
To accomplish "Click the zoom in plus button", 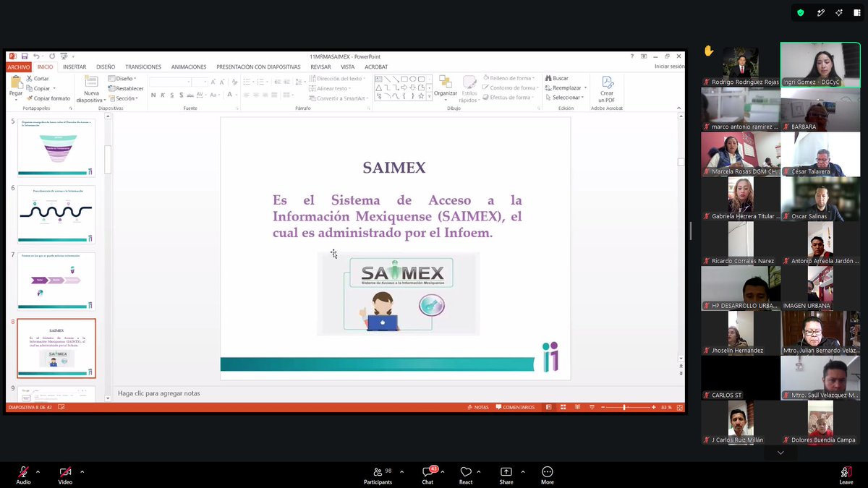I will pos(654,407).
